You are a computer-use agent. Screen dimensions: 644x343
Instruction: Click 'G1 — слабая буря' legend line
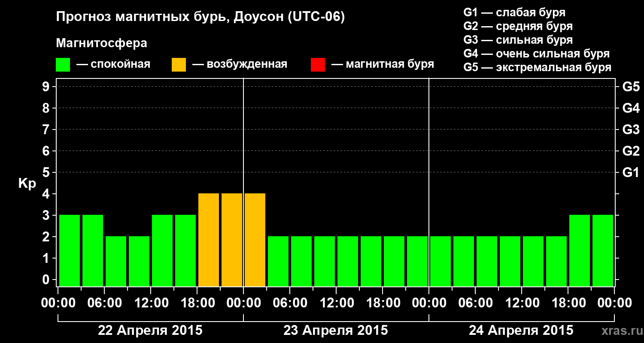point(514,12)
